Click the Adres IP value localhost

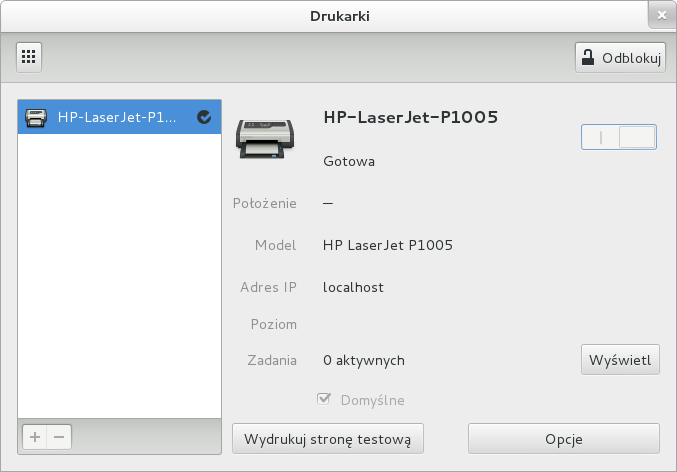[x=353, y=287]
